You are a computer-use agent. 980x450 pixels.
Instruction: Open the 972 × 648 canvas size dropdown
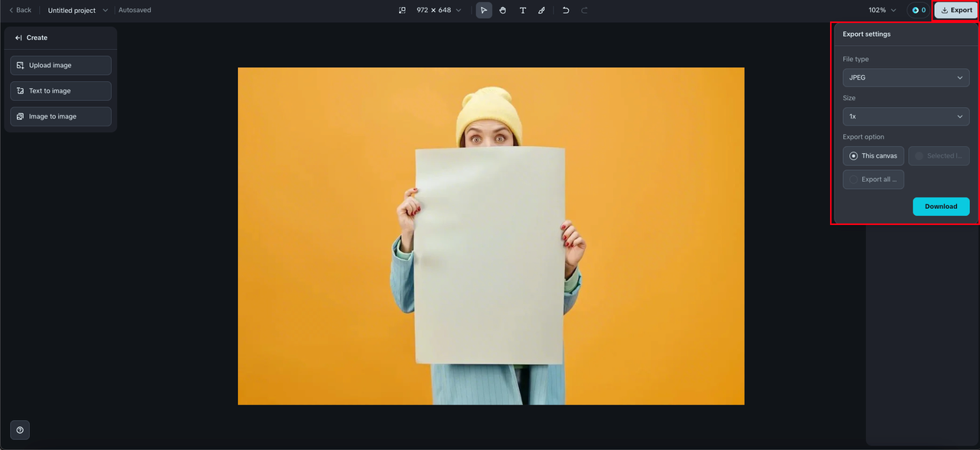tap(439, 10)
